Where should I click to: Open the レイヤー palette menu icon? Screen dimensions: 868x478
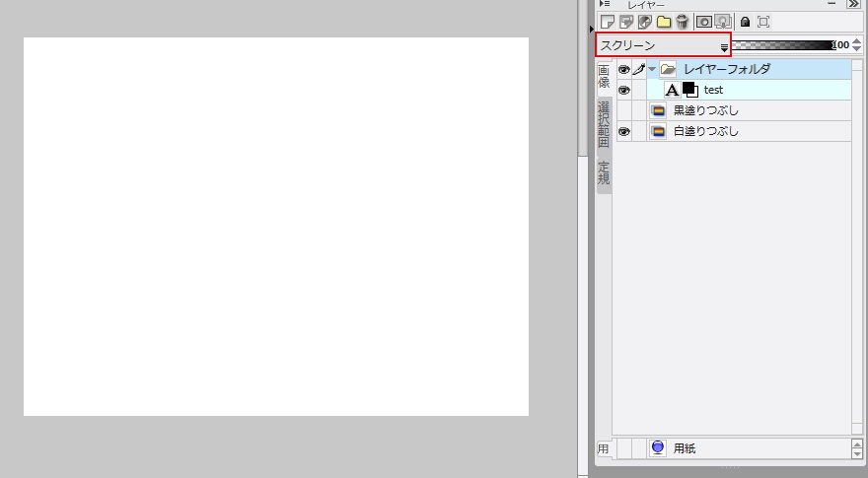coord(605,4)
